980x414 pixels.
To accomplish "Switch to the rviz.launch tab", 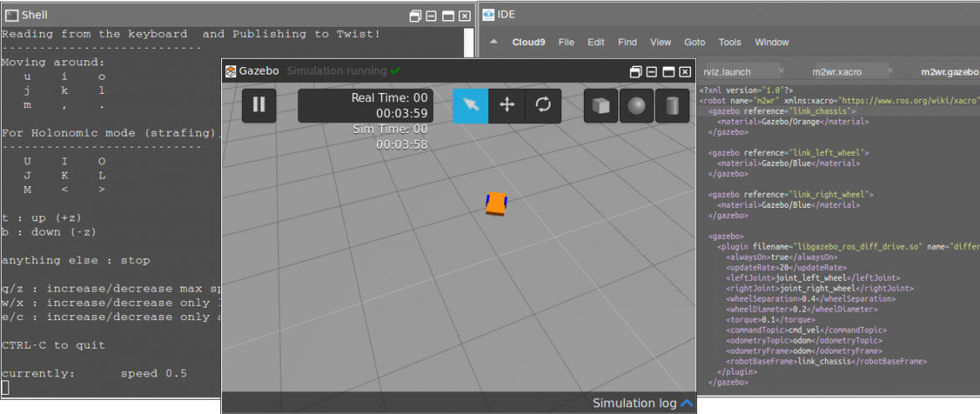I will [727, 72].
